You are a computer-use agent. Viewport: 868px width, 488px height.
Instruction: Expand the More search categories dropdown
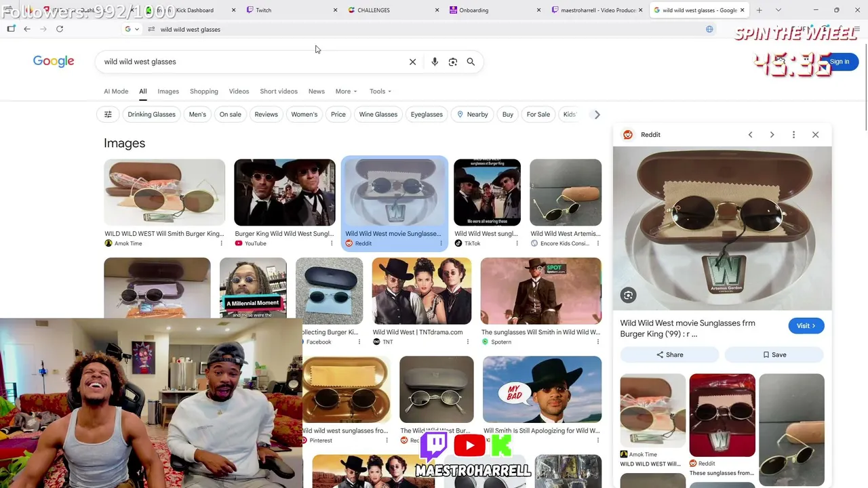tap(346, 91)
